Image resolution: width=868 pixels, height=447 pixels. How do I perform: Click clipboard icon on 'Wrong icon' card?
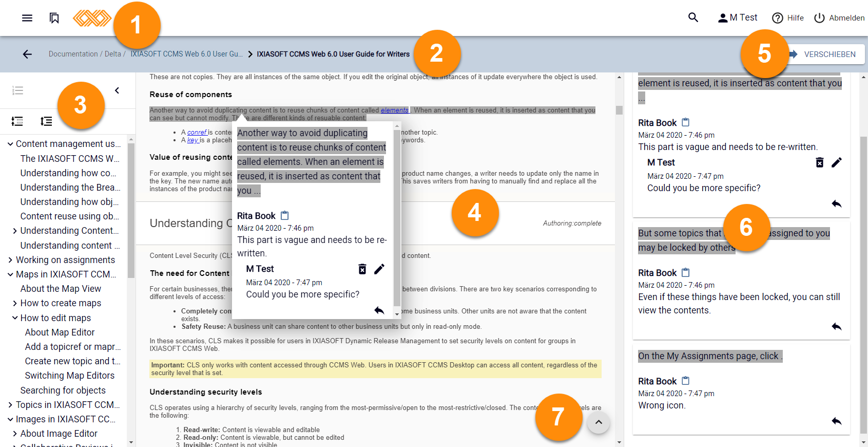tap(686, 381)
